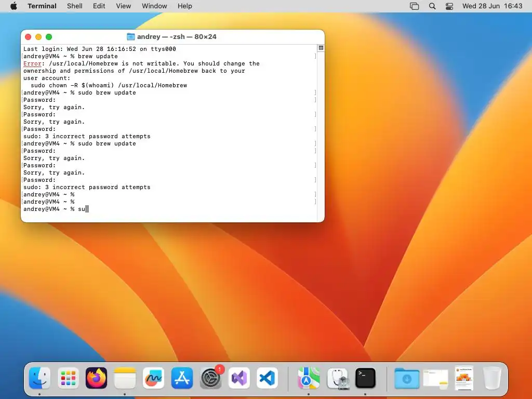This screenshot has width=532, height=399.
Task: Open the Window menu
Action: pos(154,6)
